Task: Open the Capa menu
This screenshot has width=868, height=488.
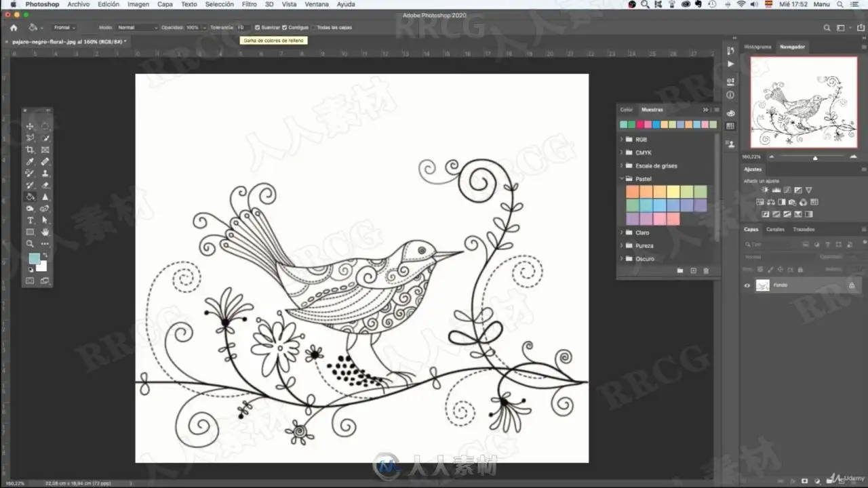Action: 165,4
